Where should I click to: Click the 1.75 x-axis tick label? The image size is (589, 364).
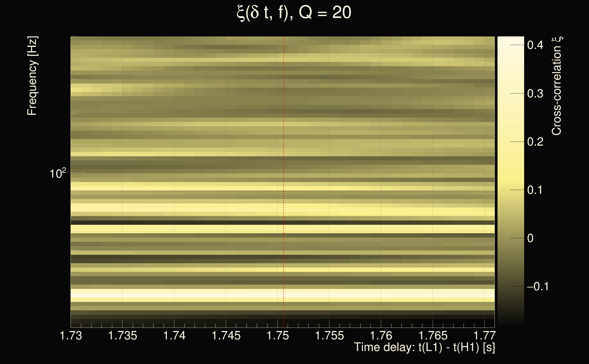[x=278, y=336]
